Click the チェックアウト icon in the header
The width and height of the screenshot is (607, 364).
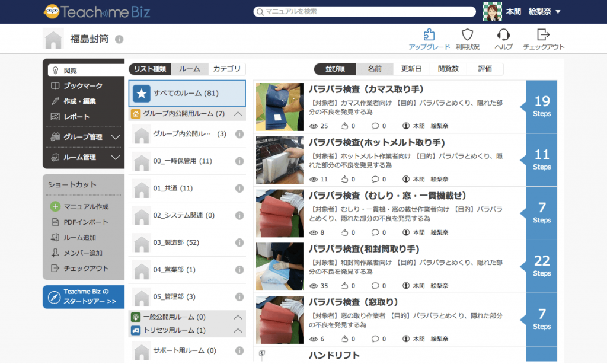point(543,34)
